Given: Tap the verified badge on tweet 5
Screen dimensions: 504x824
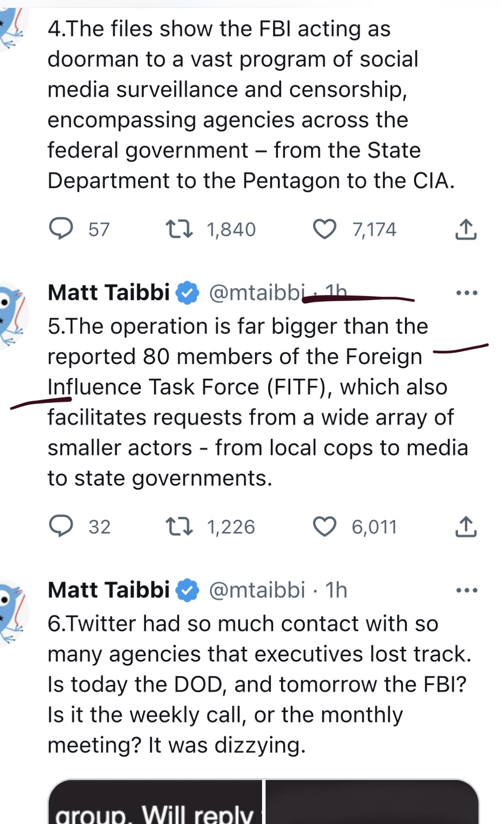Looking at the screenshot, I should point(188,293).
